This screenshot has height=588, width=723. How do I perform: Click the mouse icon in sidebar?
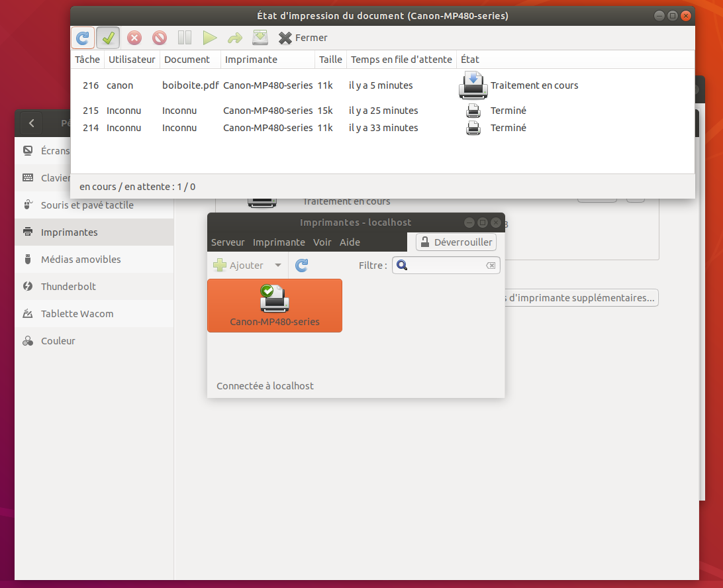click(x=28, y=205)
